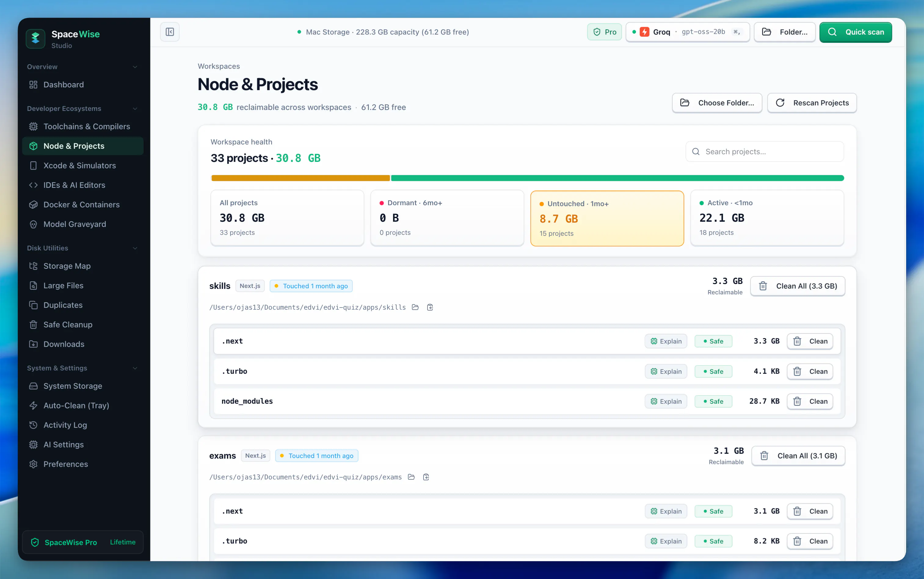The width and height of the screenshot is (924, 579).
Task: Copy the skills project path icon
Action: coord(430,307)
